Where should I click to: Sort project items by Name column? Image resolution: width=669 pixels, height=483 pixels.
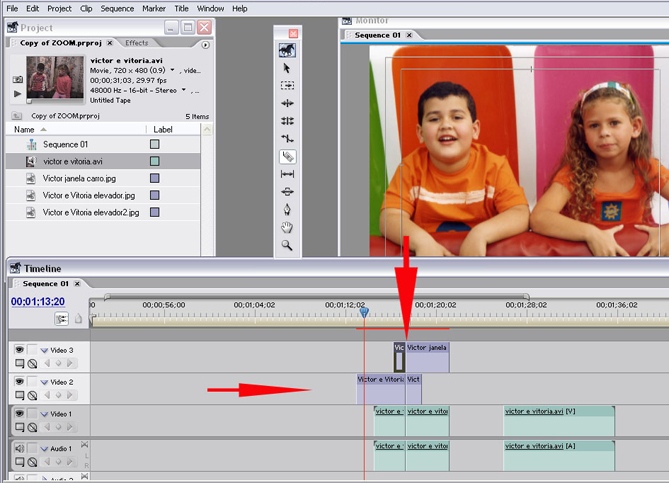pos(24,130)
